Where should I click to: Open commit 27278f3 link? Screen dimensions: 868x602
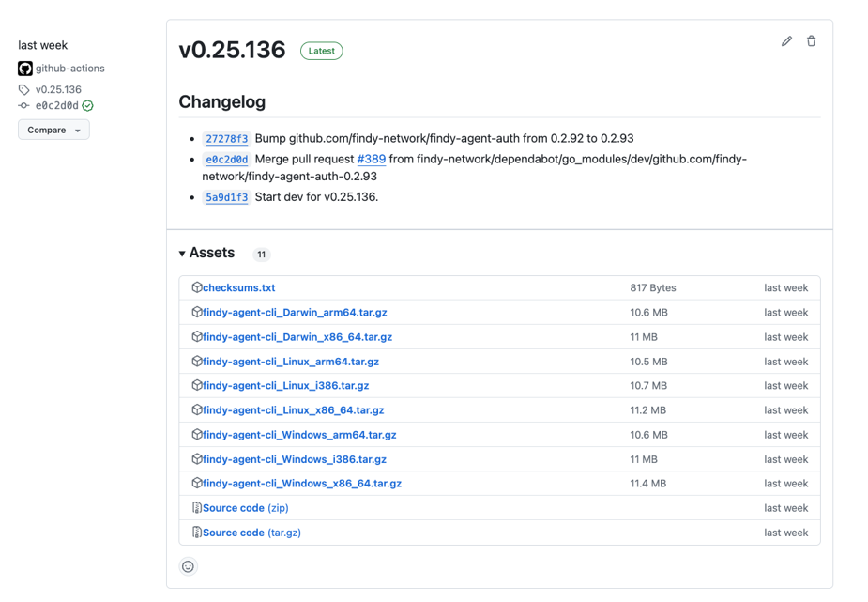pyautogui.click(x=226, y=138)
